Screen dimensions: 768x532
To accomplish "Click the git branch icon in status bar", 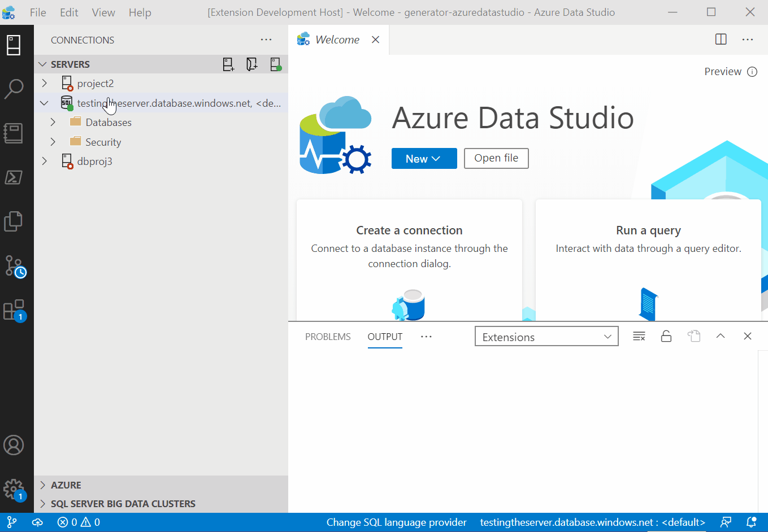I will click(12, 522).
